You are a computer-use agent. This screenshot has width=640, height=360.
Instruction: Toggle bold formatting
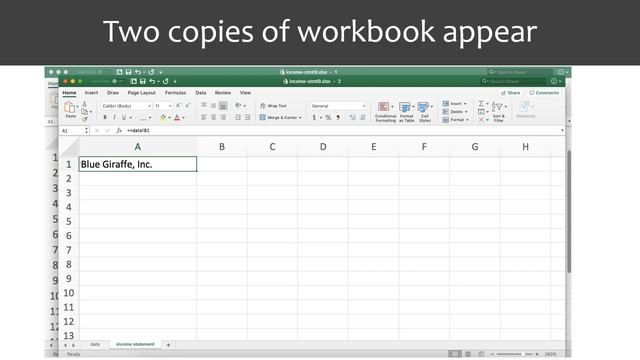pos(105,118)
